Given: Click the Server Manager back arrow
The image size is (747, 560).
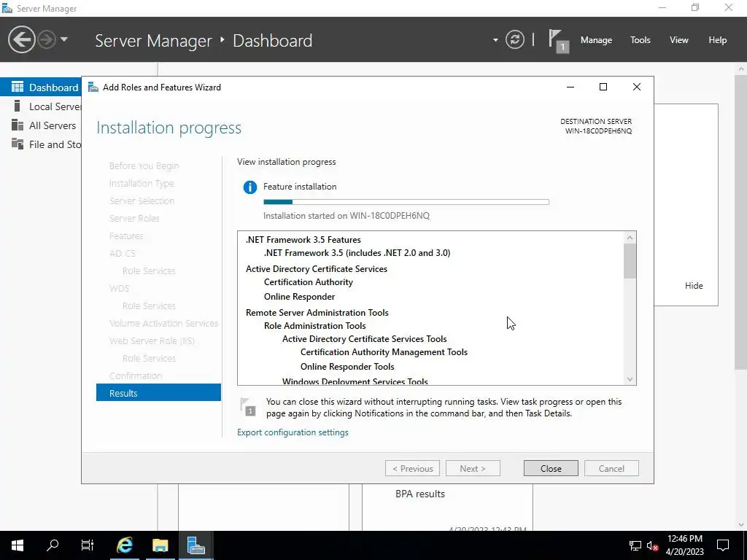Looking at the screenshot, I should [21, 39].
